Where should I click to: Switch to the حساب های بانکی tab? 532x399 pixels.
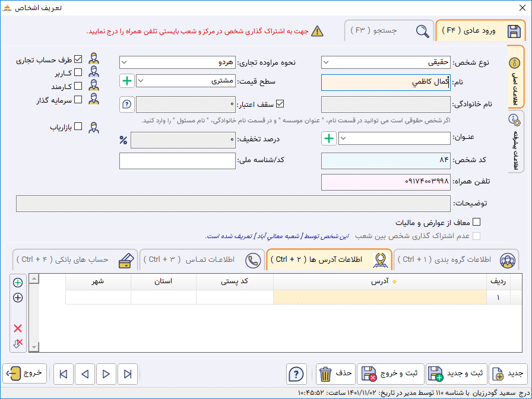[75, 260]
